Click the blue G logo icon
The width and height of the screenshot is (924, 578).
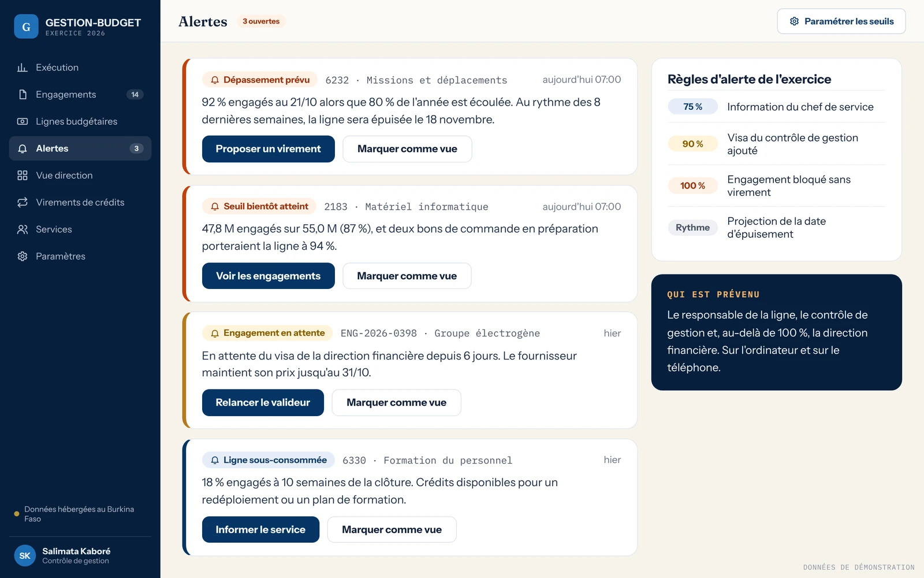[26, 27]
